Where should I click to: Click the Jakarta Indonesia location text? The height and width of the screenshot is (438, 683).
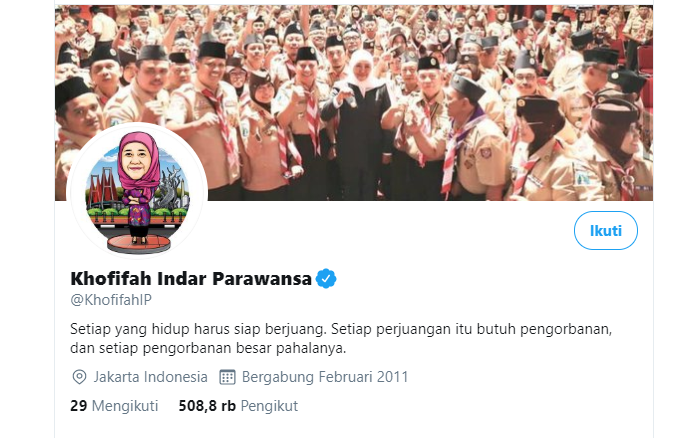point(150,377)
